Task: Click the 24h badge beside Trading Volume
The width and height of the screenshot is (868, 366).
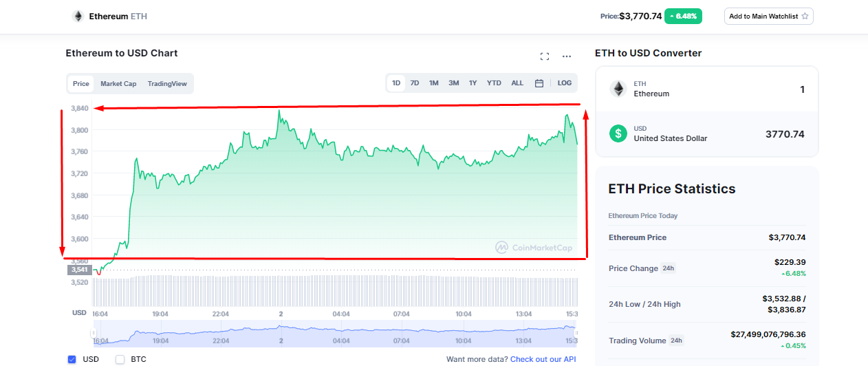Action: 676,341
